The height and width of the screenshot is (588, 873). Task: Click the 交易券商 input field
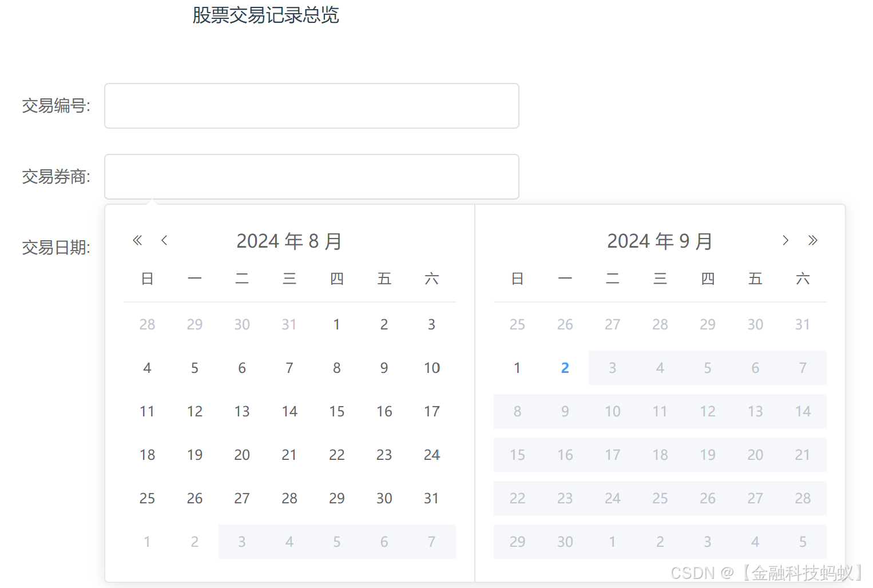click(312, 177)
